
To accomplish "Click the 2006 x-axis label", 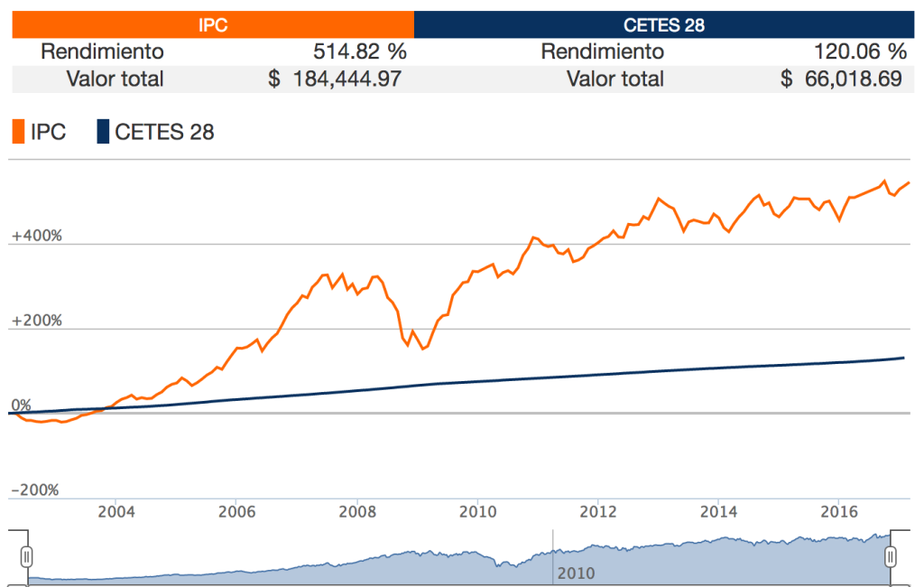I will 237,511.
